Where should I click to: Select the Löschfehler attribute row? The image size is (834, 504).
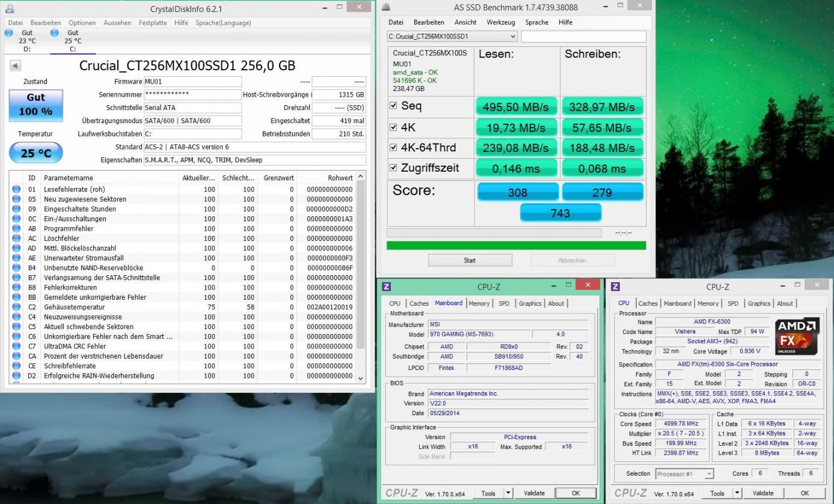click(x=183, y=238)
